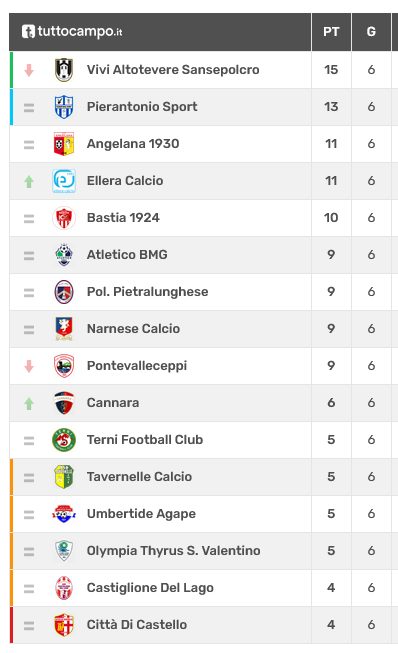This screenshot has width=398, height=653.
Task: Click Ellera Calcio logo
Action: tap(64, 181)
